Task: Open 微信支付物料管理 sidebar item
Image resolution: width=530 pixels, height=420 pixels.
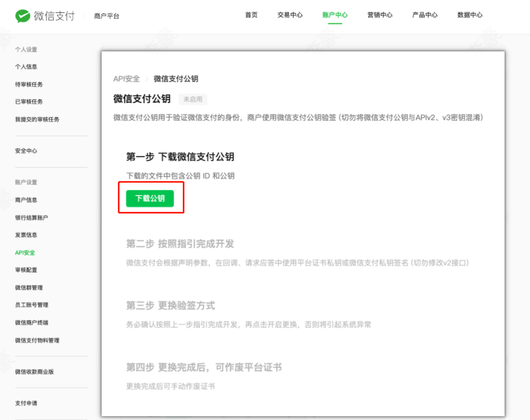Action: coord(37,340)
